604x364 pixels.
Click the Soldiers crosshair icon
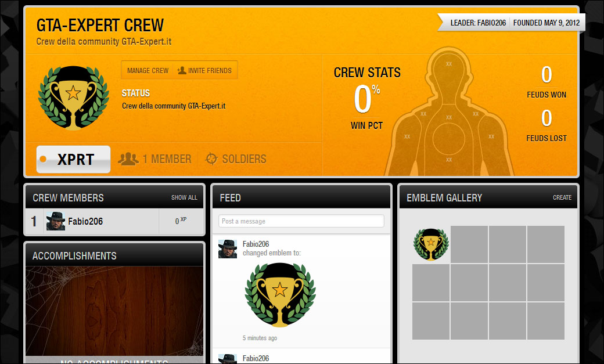[x=211, y=158]
